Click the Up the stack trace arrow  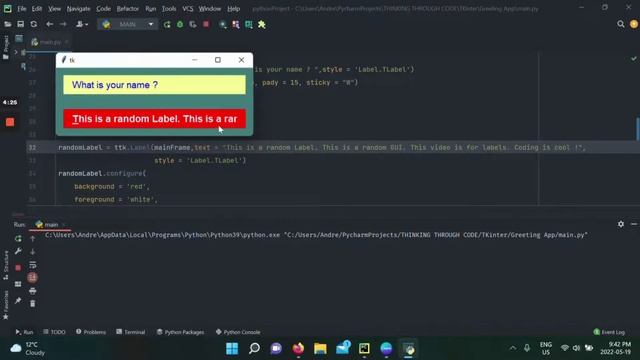pos(33,238)
